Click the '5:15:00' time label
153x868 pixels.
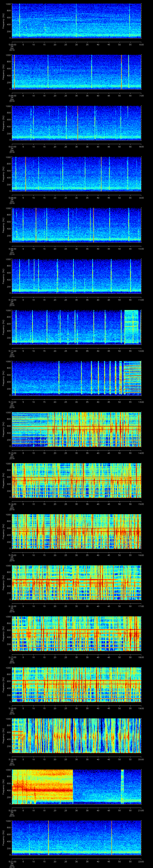[x=12, y=555]
